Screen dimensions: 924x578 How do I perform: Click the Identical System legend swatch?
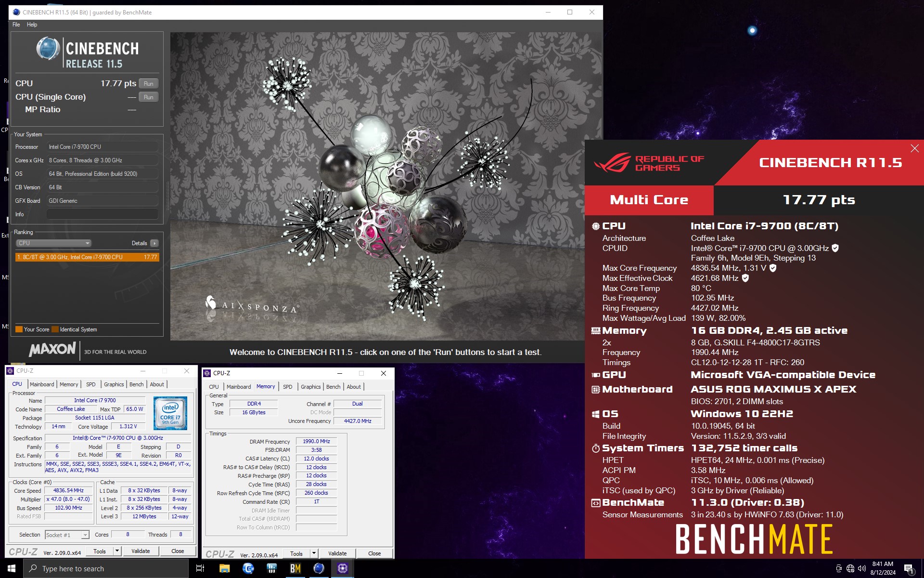pos(55,329)
